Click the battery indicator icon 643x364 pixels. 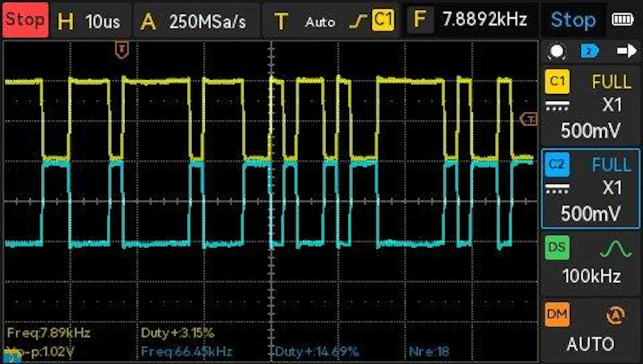[x=622, y=20]
